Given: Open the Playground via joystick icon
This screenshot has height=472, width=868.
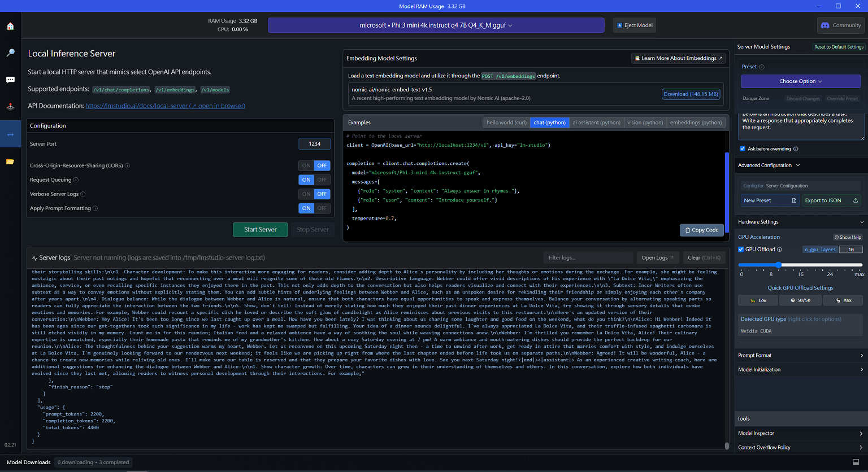Looking at the screenshot, I should 10,106.
